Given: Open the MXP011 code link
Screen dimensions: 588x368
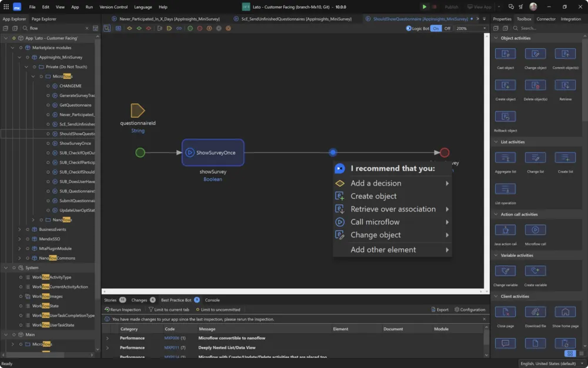Looking at the screenshot, I should click(x=172, y=348).
